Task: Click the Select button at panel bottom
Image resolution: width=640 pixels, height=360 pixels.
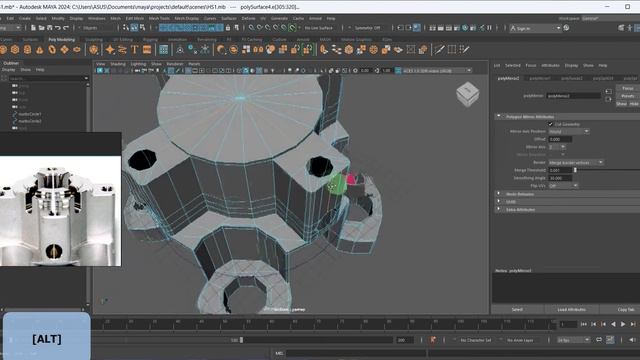Action: coord(517,309)
